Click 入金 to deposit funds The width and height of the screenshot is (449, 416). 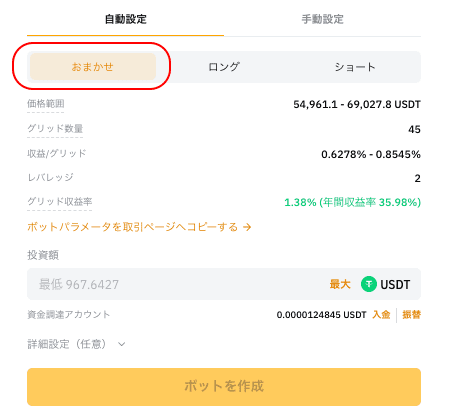click(381, 315)
